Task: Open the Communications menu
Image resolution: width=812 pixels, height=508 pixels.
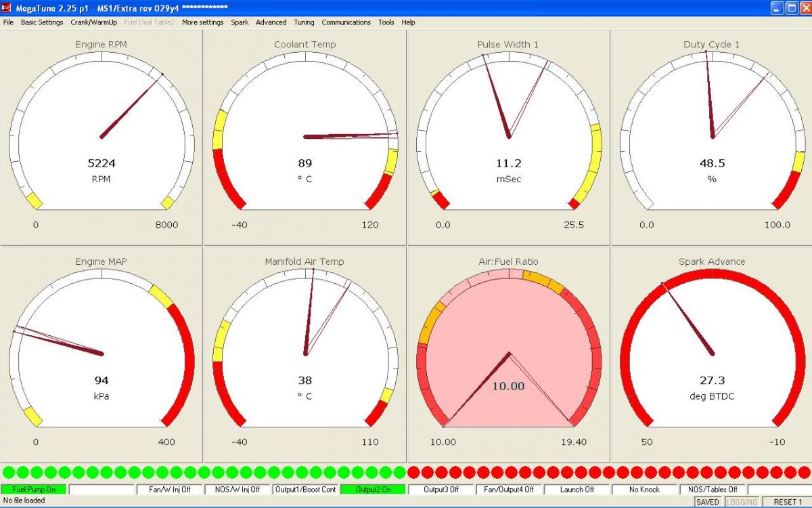Action: coord(346,22)
